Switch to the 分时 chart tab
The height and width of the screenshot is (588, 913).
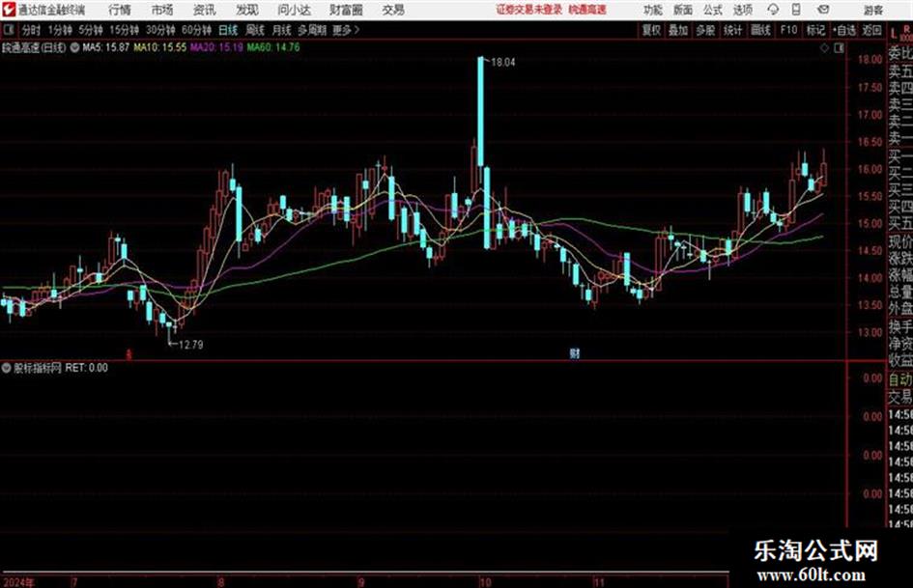click(31, 30)
